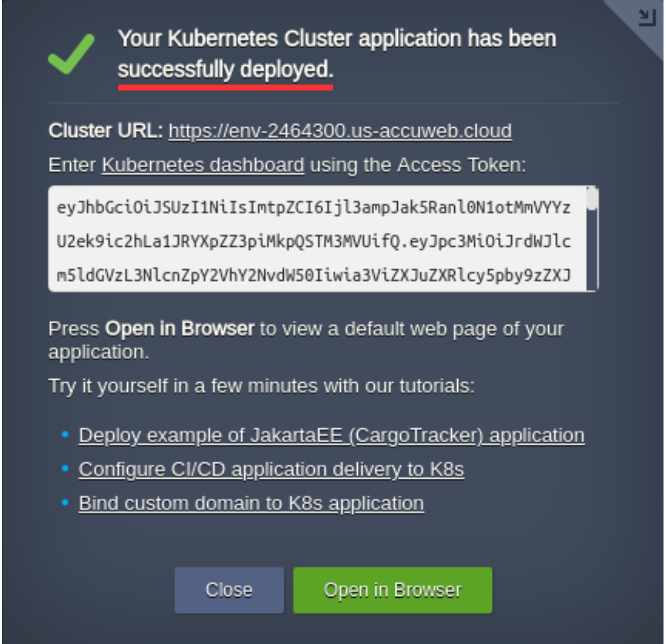
Task: Open the JakartaEE CargoTracker tutorial link
Action: click(331, 435)
